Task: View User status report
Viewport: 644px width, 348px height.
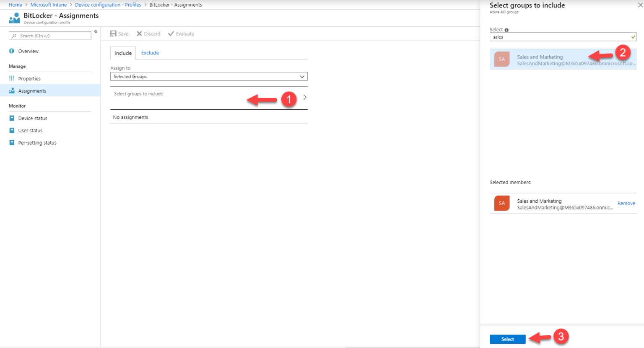Action: 29,130
